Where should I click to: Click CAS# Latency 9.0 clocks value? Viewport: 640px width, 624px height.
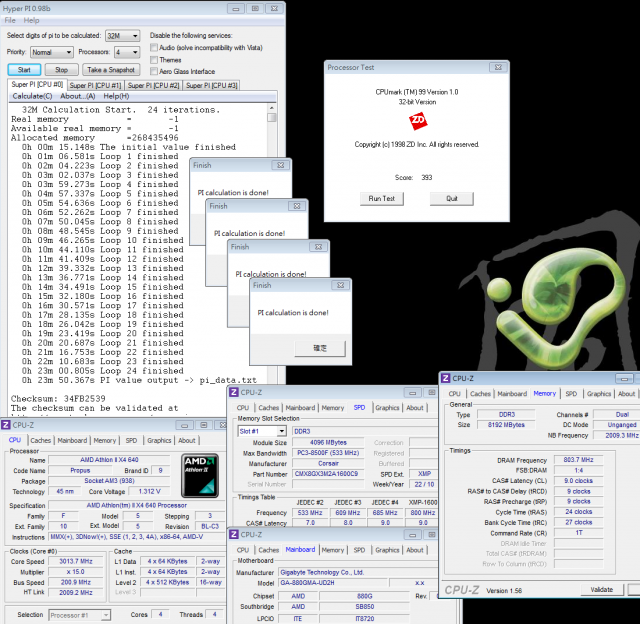pyautogui.click(x=578, y=481)
